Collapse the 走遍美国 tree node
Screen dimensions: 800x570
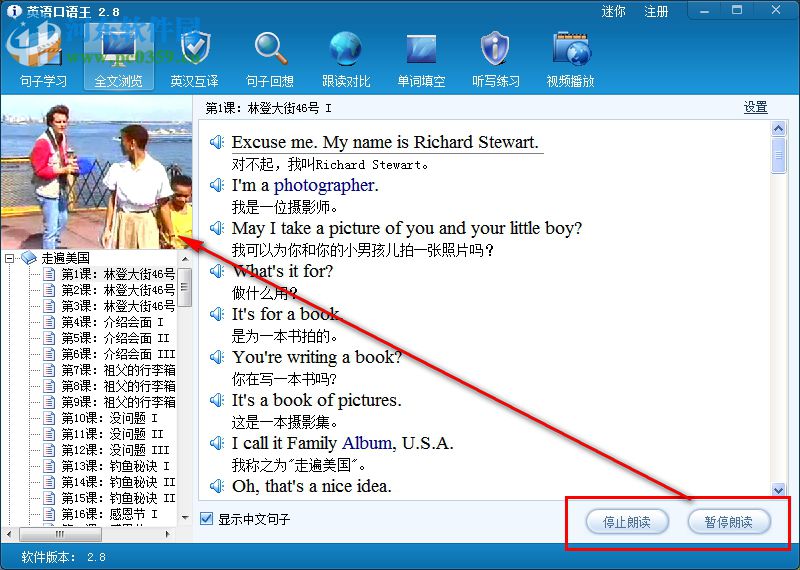pyautogui.click(x=9, y=258)
